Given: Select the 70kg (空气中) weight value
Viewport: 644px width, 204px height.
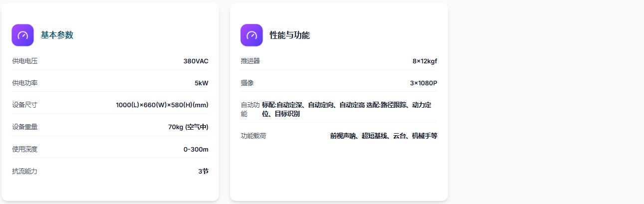Looking at the screenshot, I should pyautogui.click(x=188, y=127).
